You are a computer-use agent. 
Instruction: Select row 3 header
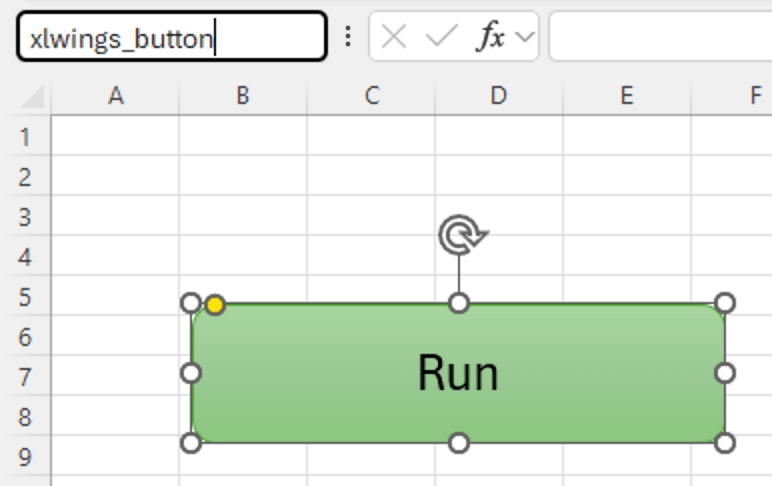tap(25, 217)
